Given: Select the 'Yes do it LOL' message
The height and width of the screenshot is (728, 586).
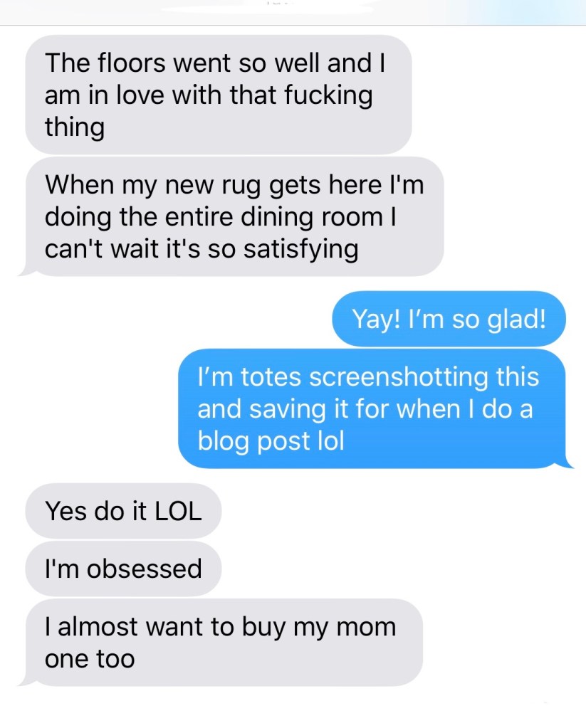Looking at the screenshot, I should pyautogui.click(x=123, y=511).
